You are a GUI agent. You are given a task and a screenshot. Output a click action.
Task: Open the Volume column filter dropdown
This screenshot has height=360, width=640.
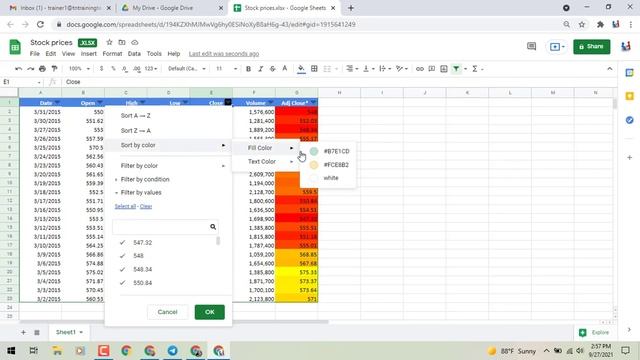pyautogui.click(x=271, y=102)
